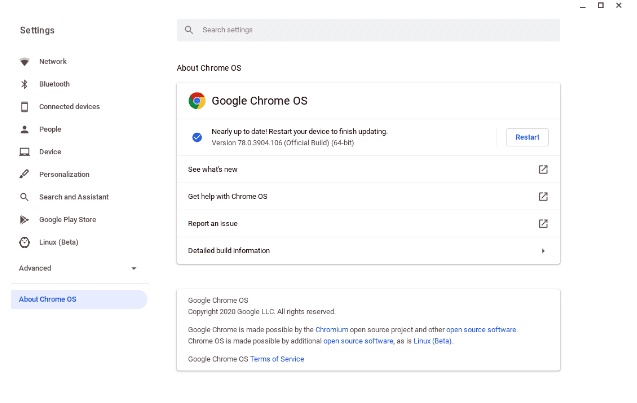
Task: Click Report an issue
Action: (368, 223)
